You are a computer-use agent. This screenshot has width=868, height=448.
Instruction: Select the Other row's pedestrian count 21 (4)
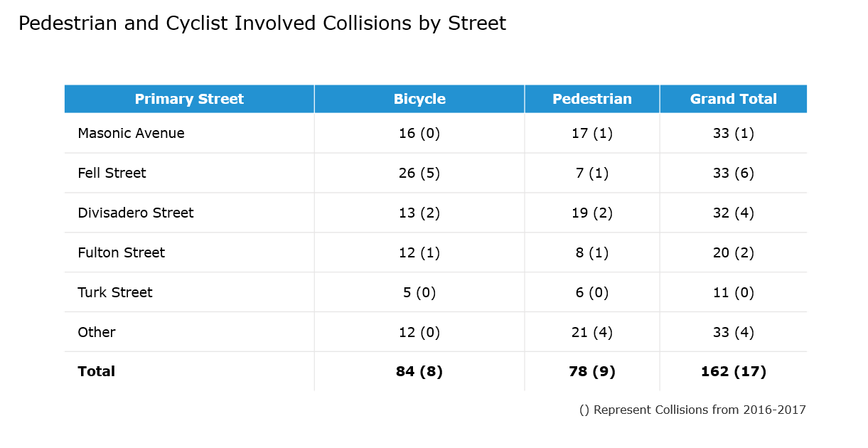(591, 332)
